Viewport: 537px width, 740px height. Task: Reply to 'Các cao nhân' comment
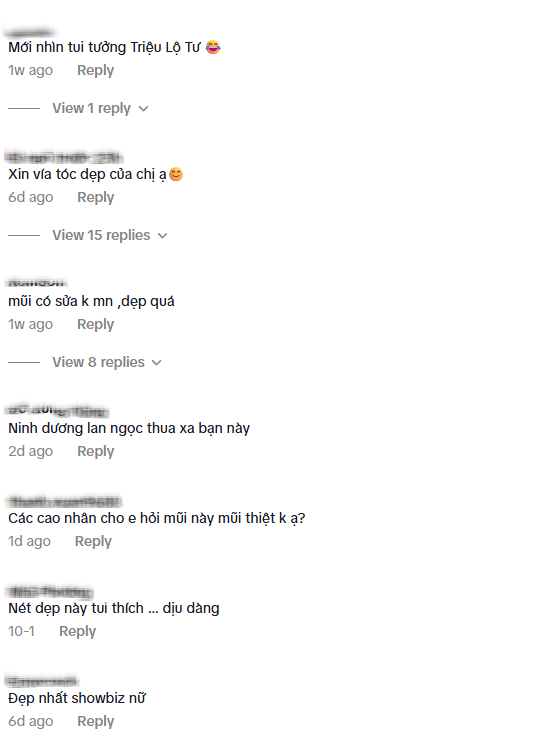93,541
